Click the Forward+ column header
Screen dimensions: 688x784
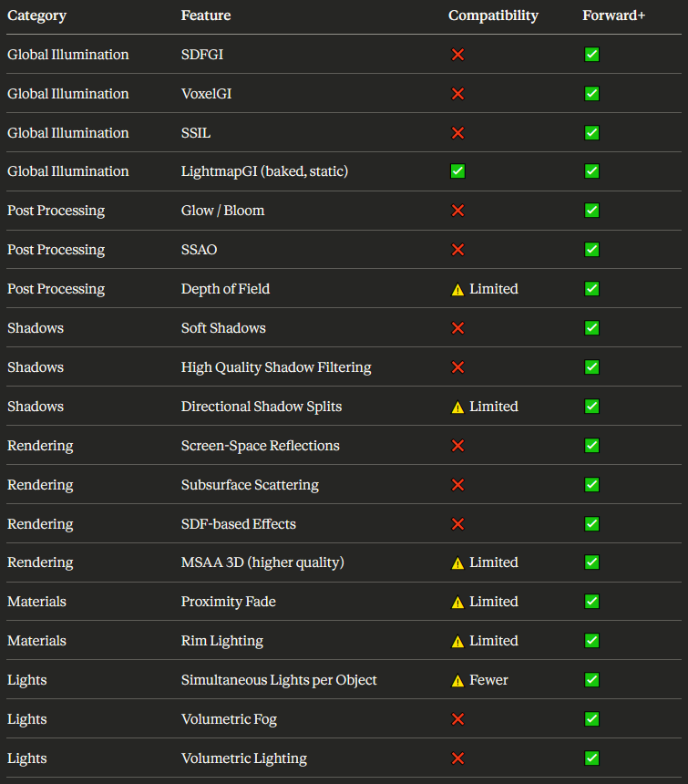click(613, 15)
